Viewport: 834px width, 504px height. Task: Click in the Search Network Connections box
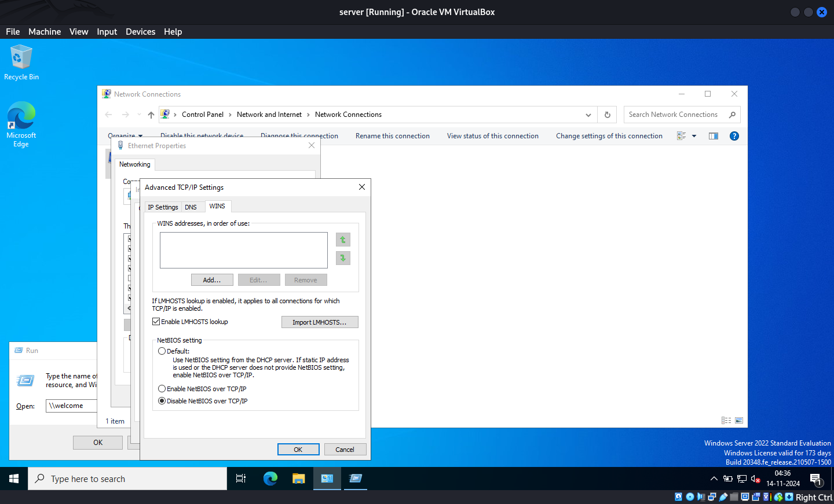tap(675, 115)
